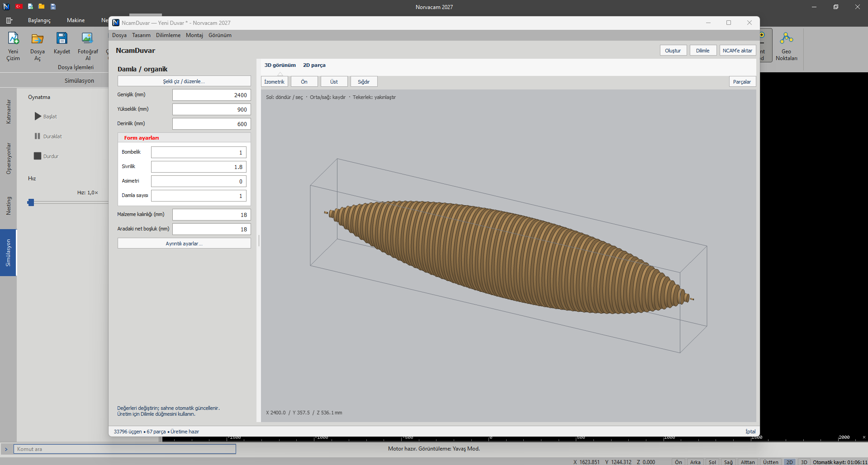Image resolution: width=868 pixels, height=465 pixels.
Task: Open the Şekli çiz / düzenle dialog
Action: pyautogui.click(x=184, y=81)
